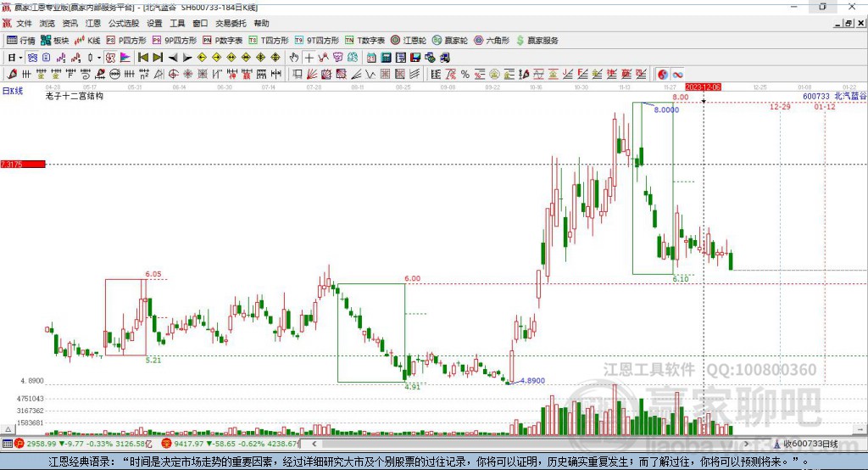Select the hand pan tool
Image resolution: width=868 pixels, height=470 pixels.
pos(294,58)
